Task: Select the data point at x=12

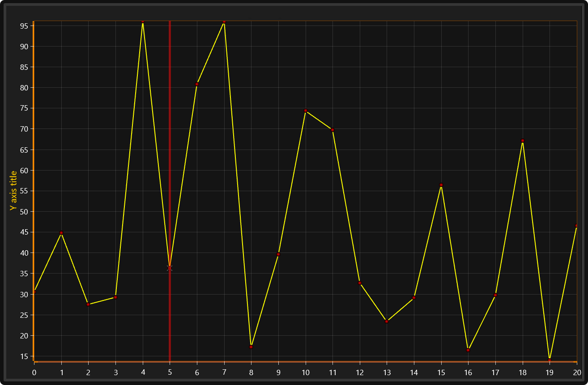Action: tap(360, 283)
